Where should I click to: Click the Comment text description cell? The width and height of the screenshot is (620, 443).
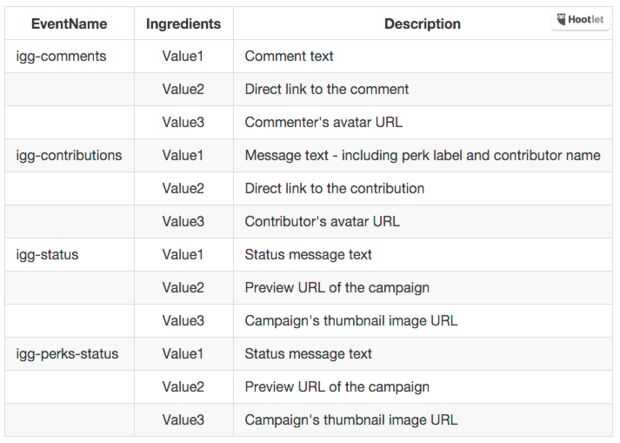click(x=289, y=56)
